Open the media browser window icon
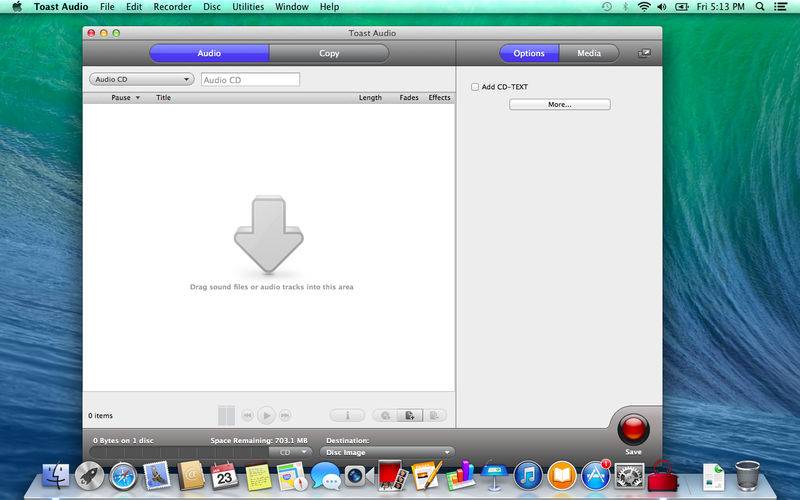Image resolution: width=800 pixels, height=500 pixels. pos(644,53)
